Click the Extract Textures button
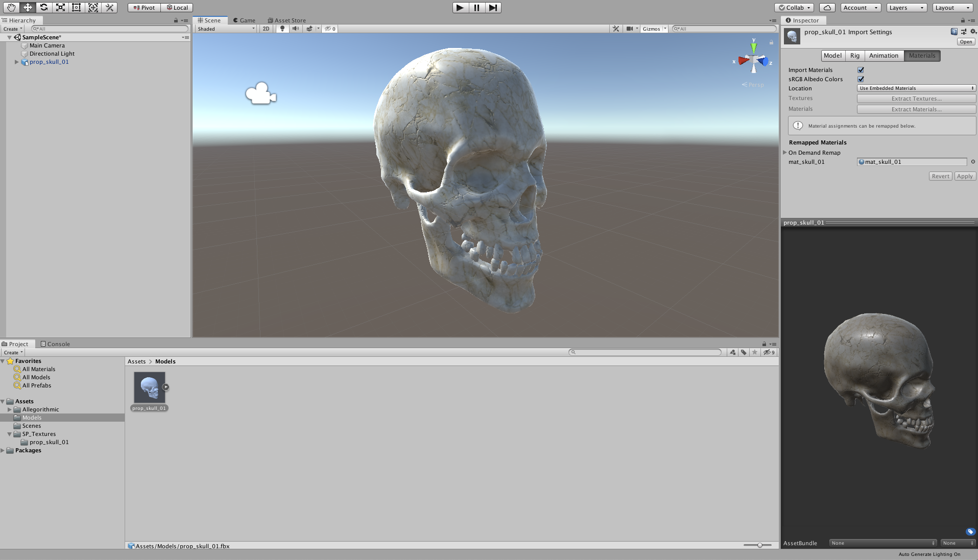 [x=916, y=99]
